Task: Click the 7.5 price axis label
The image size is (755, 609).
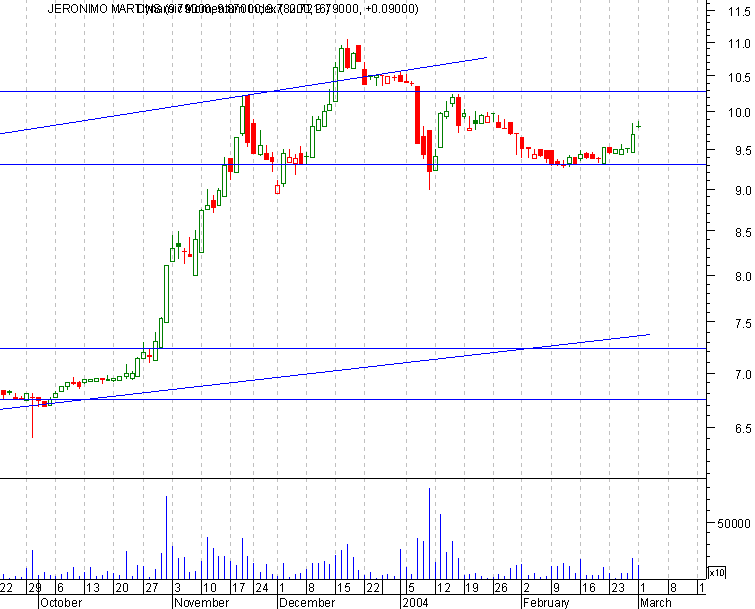Action: pos(742,324)
